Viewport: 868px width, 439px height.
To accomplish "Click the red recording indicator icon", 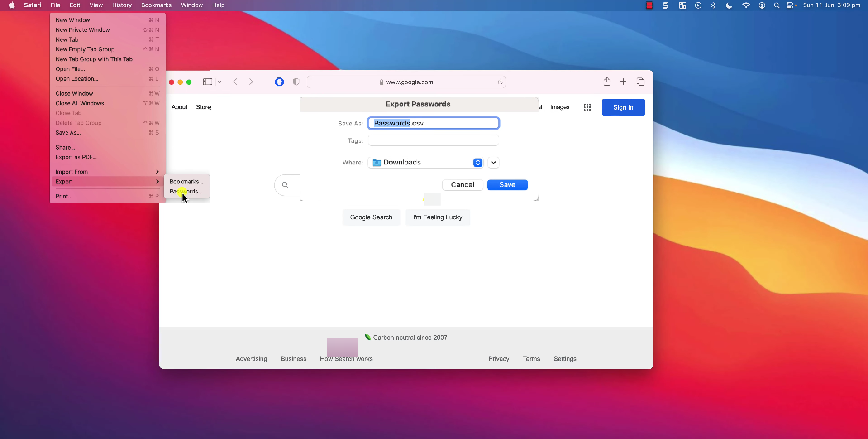I will click(x=649, y=5).
